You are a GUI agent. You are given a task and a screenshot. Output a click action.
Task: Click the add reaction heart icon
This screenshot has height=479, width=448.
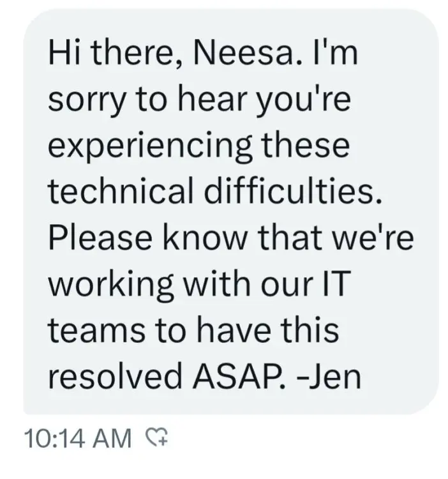[x=157, y=437]
